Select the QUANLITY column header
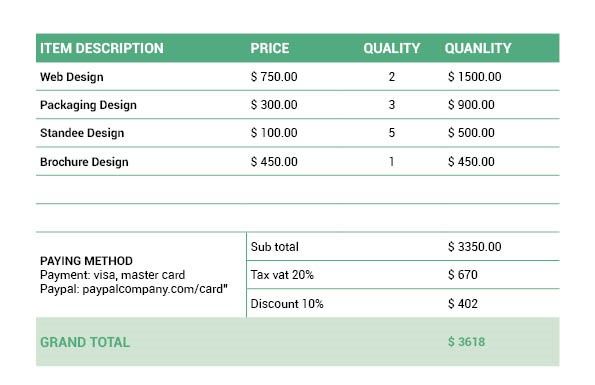The height and width of the screenshot is (385, 595). click(x=478, y=48)
